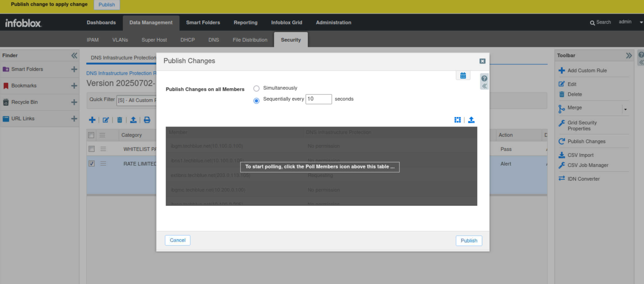This screenshot has height=284, width=644.
Task: Click the export icon above members table
Action: 471,120
